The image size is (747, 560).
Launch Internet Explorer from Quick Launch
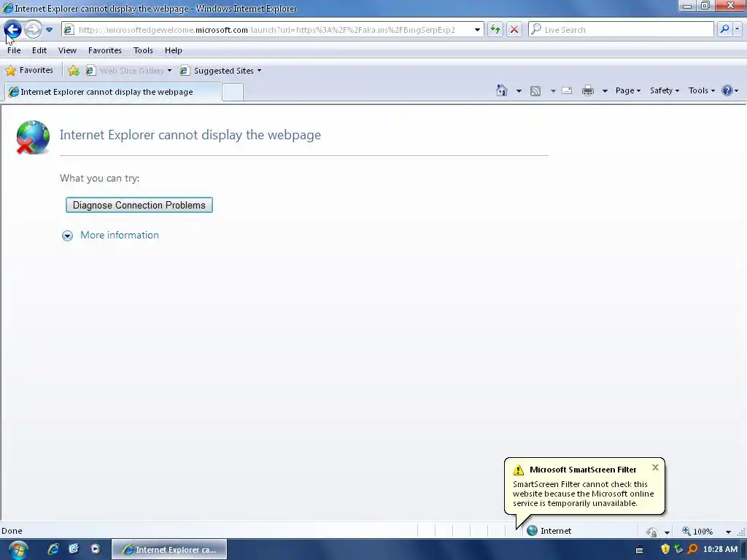click(x=53, y=549)
